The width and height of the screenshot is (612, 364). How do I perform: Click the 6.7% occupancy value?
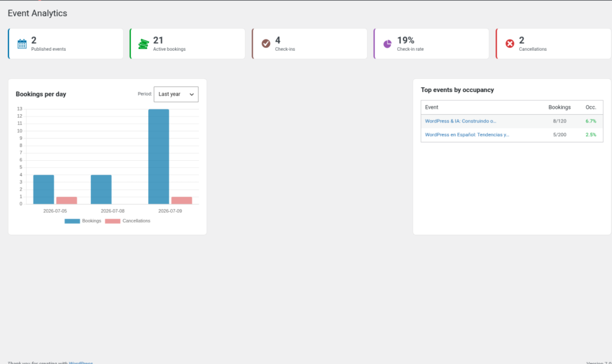click(590, 121)
